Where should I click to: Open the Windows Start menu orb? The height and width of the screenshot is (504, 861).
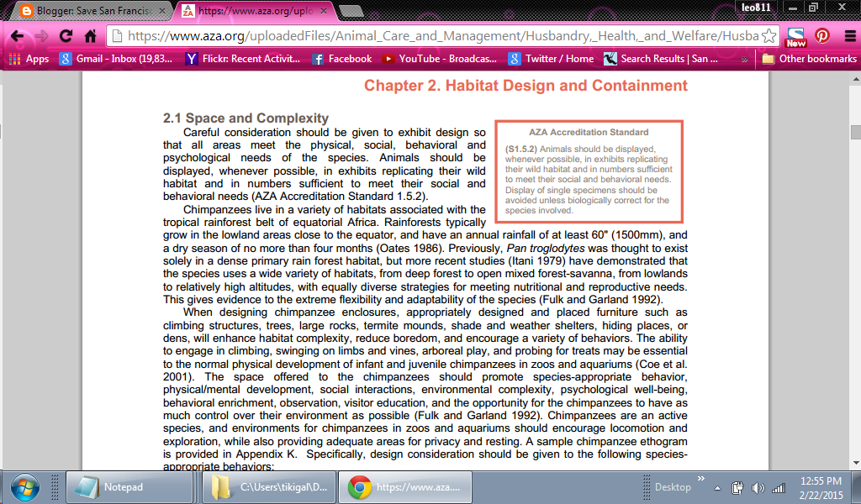pyautogui.click(x=25, y=487)
